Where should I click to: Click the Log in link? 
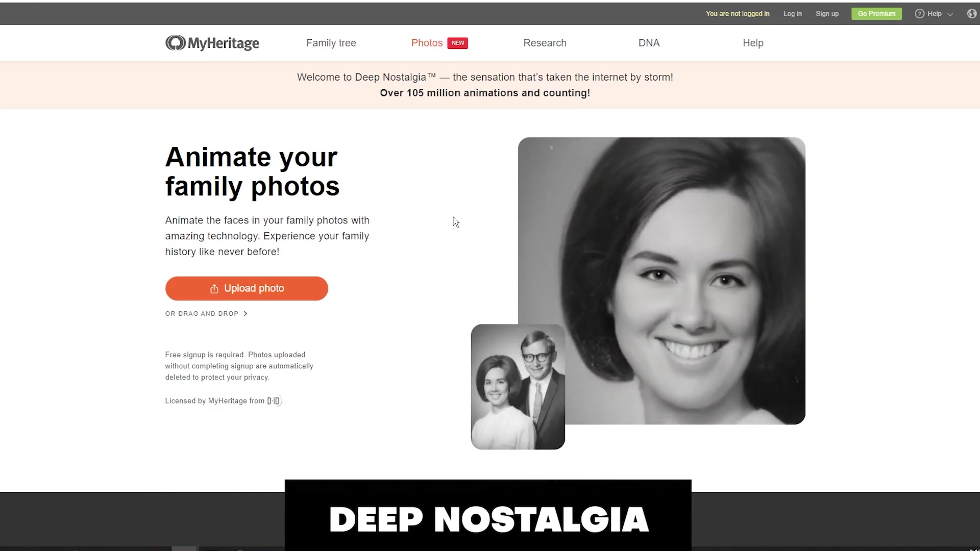[792, 14]
